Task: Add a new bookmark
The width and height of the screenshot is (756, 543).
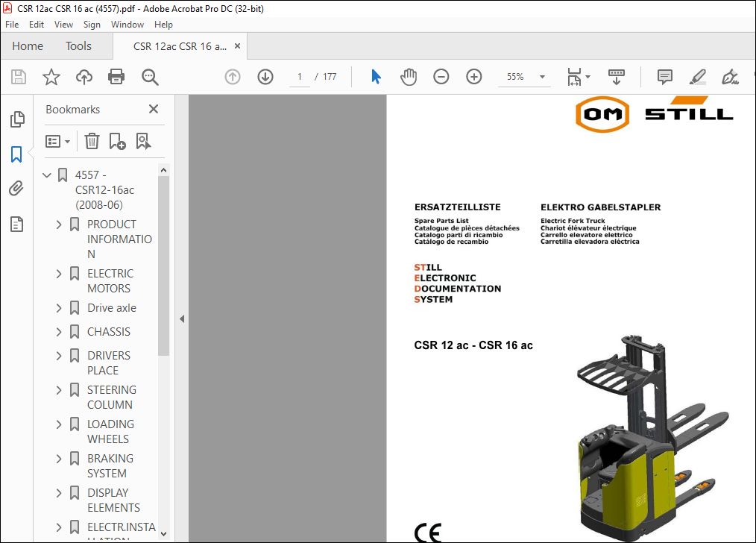Action: coord(117,141)
